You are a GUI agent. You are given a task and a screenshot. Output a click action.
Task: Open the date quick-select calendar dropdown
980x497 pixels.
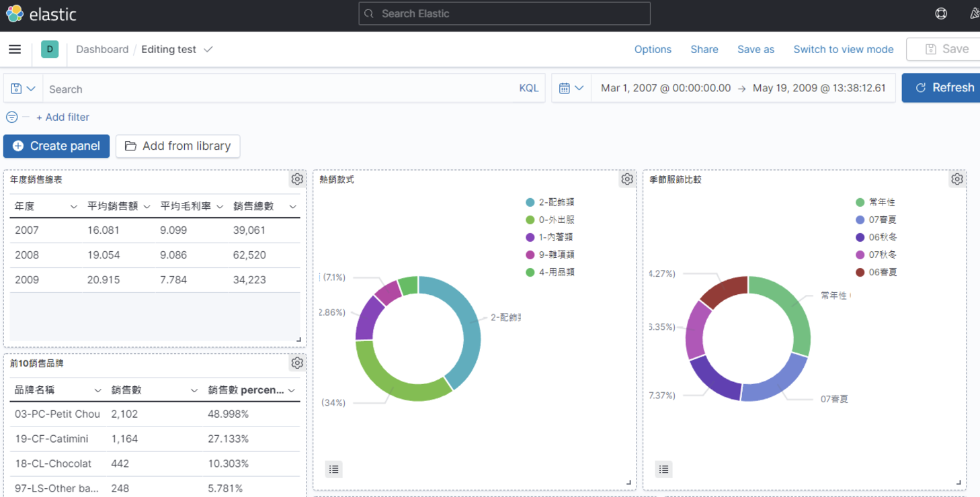pos(571,88)
